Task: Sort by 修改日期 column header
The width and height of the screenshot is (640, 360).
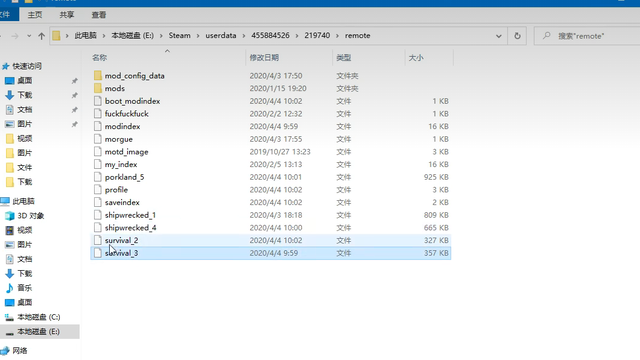Action: tap(264, 58)
